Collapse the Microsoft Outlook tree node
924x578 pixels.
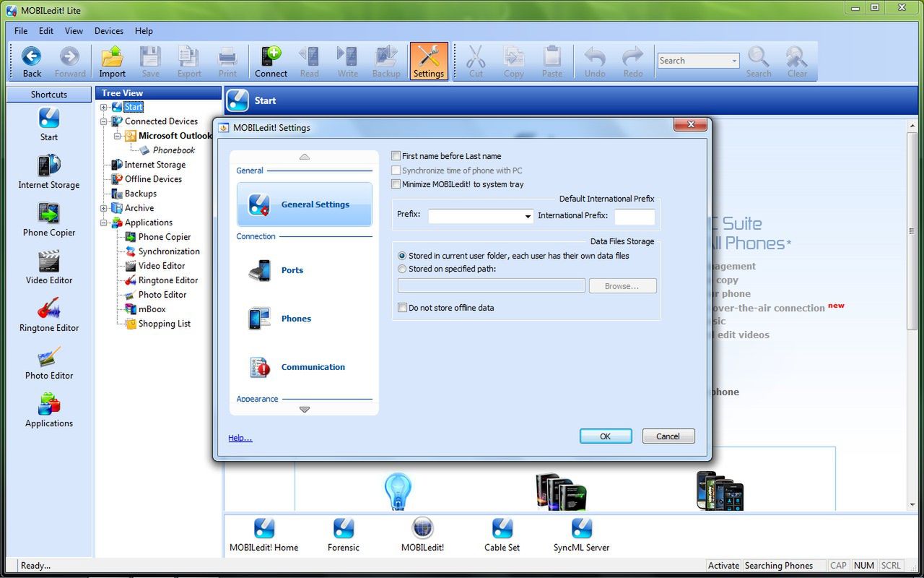point(117,136)
